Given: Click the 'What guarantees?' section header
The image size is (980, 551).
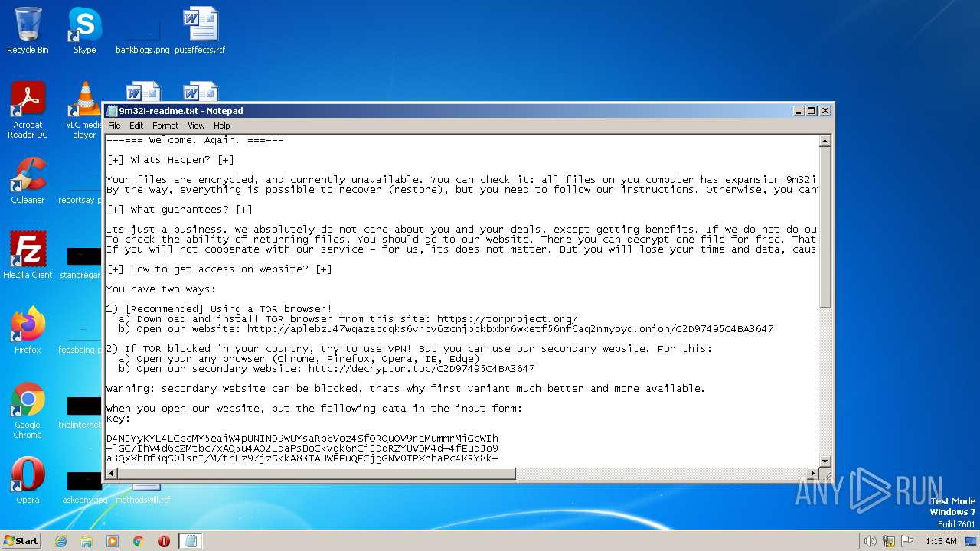Looking at the screenshot, I should [x=179, y=210].
